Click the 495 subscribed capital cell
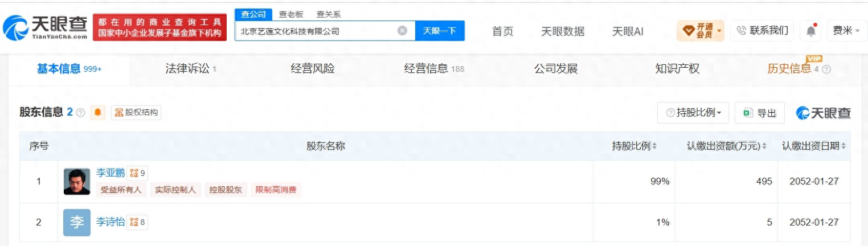868x246 pixels. 726,182
